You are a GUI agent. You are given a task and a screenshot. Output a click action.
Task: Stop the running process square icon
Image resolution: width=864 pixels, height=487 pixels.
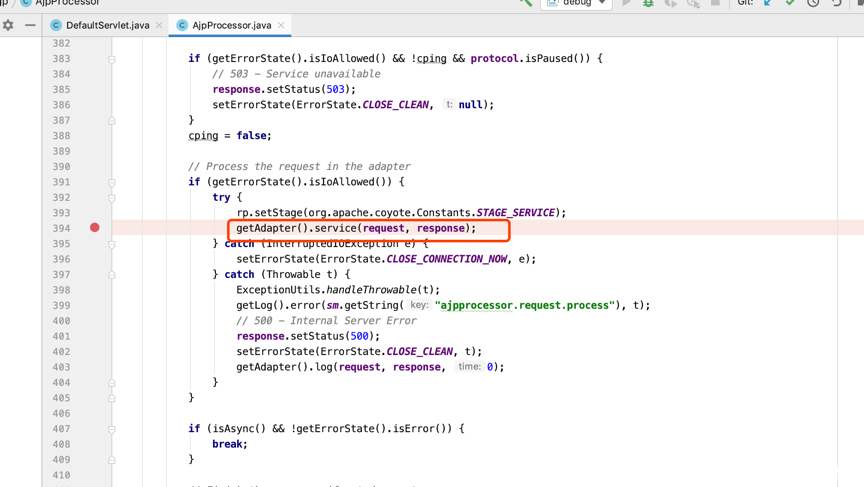coord(715,3)
